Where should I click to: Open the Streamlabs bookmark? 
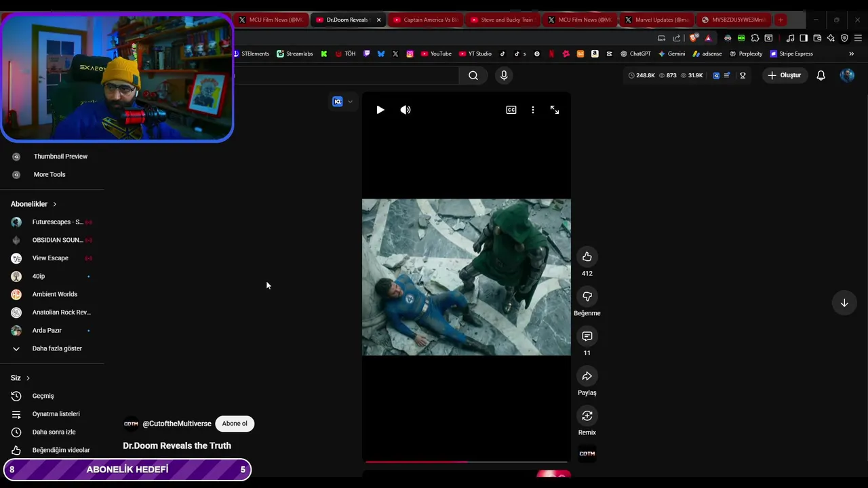coord(295,54)
